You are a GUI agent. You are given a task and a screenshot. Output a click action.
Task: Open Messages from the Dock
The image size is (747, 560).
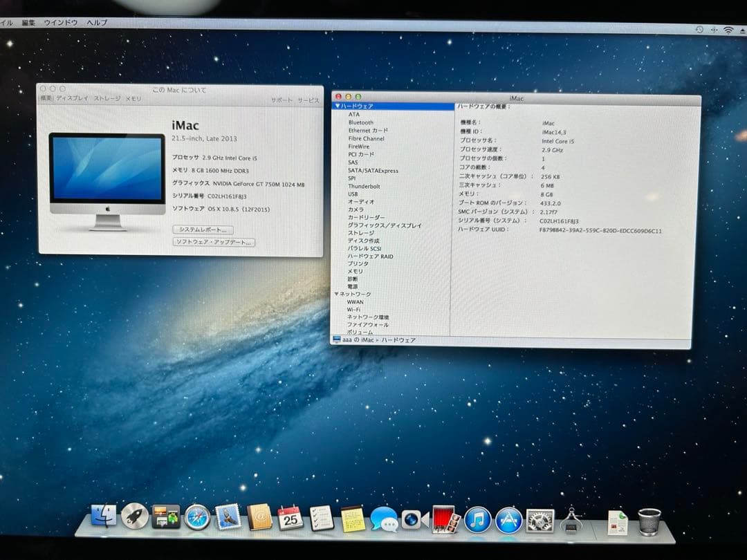click(384, 519)
